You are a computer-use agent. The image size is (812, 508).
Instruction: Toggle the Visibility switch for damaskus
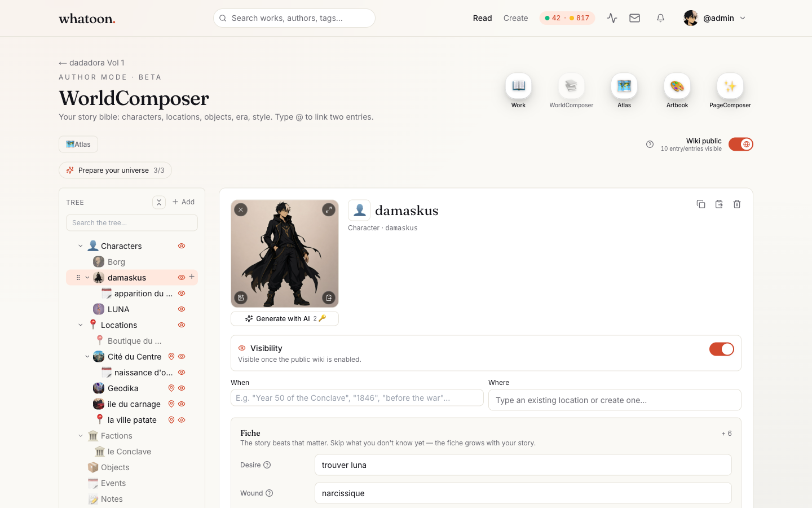tap(722, 349)
